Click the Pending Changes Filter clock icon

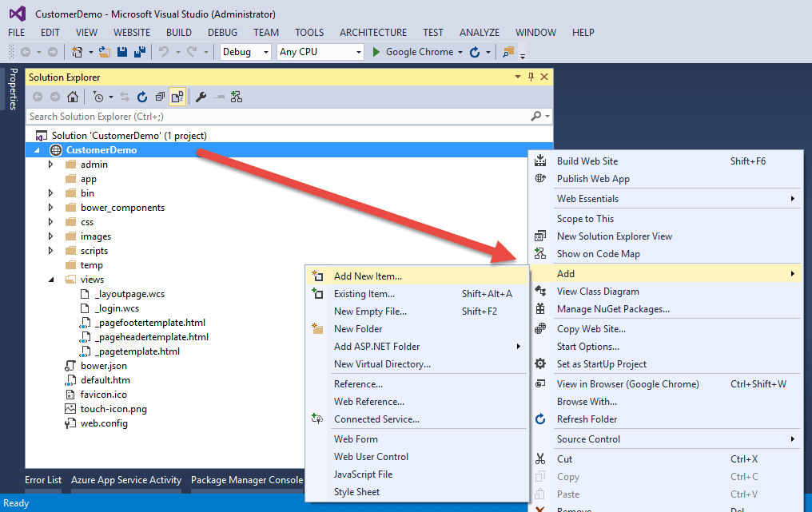98,97
